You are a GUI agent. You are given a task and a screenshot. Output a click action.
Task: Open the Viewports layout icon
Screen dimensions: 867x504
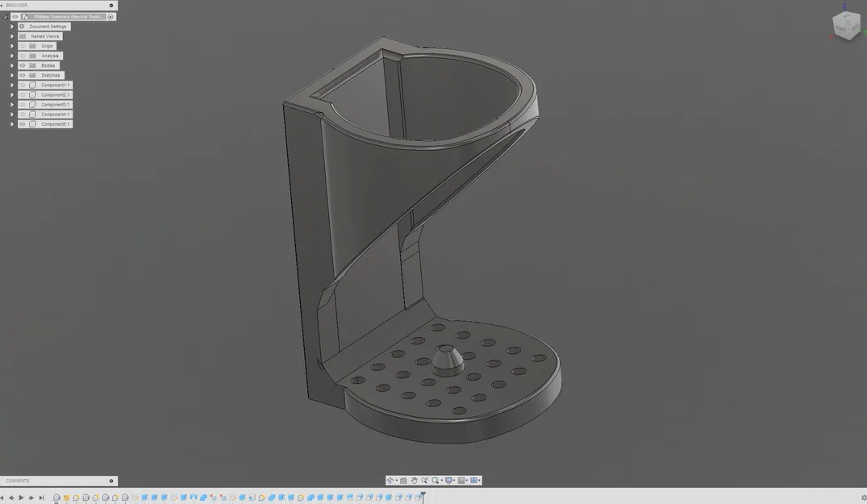[474, 481]
